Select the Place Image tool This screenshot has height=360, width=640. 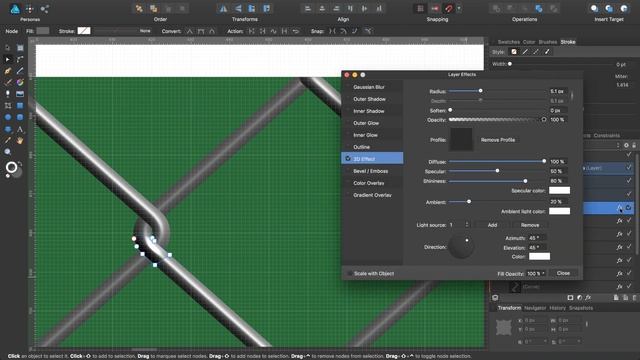[20, 93]
